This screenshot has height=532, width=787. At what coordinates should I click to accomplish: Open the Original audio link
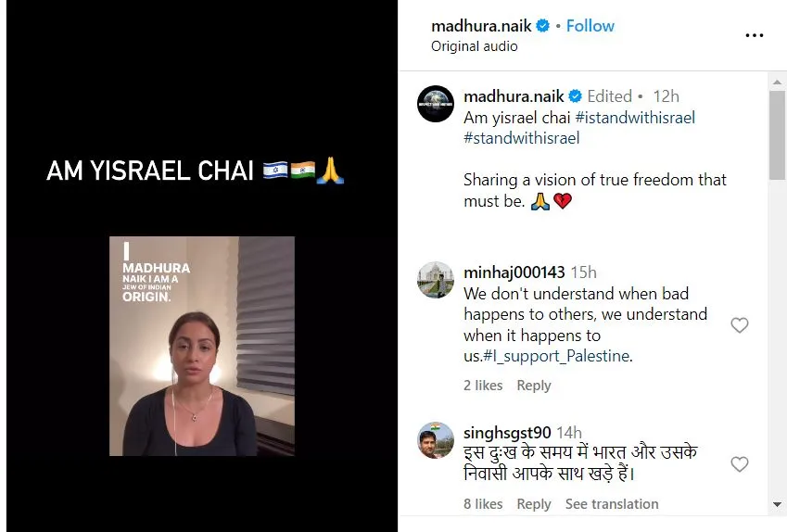(474, 46)
